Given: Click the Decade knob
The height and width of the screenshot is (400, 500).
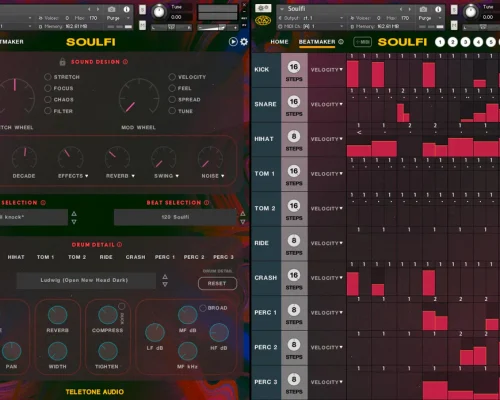Looking at the screenshot, I should click(24, 158).
